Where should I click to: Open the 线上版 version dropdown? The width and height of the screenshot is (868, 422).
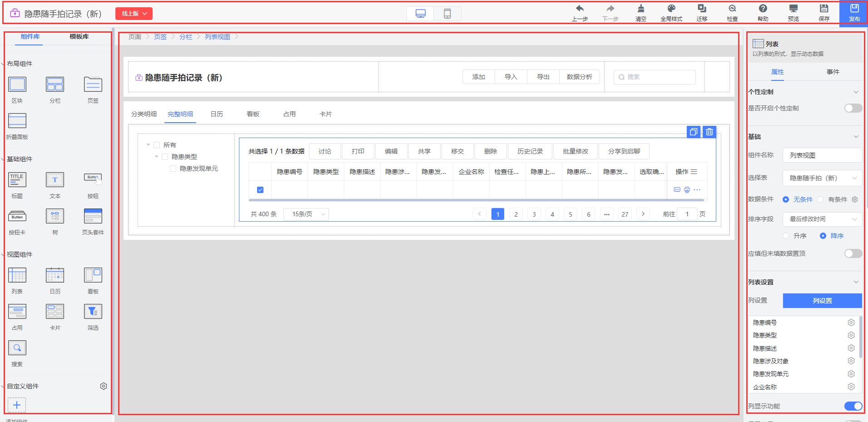134,14
